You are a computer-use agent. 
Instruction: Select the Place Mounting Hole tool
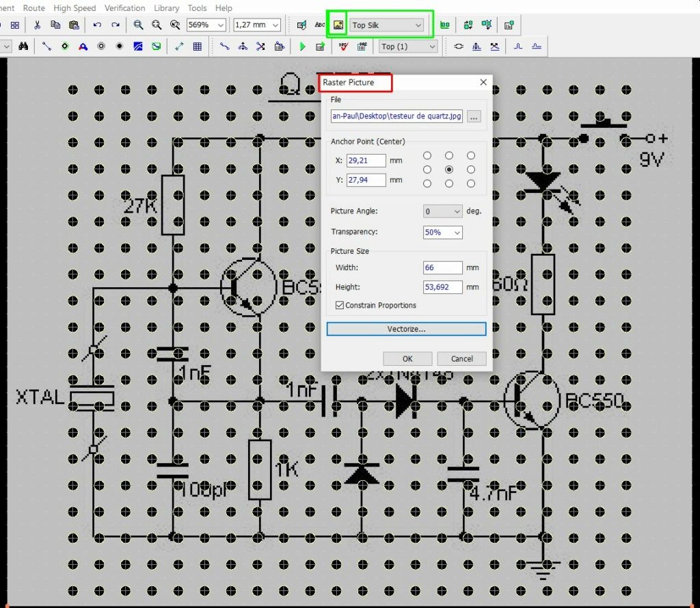pyautogui.click(x=101, y=47)
